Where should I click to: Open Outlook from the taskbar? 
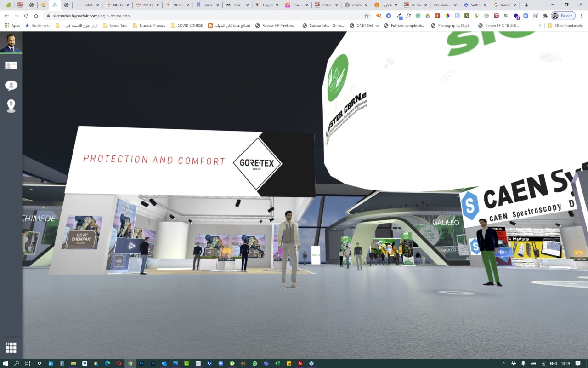[x=164, y=363]
